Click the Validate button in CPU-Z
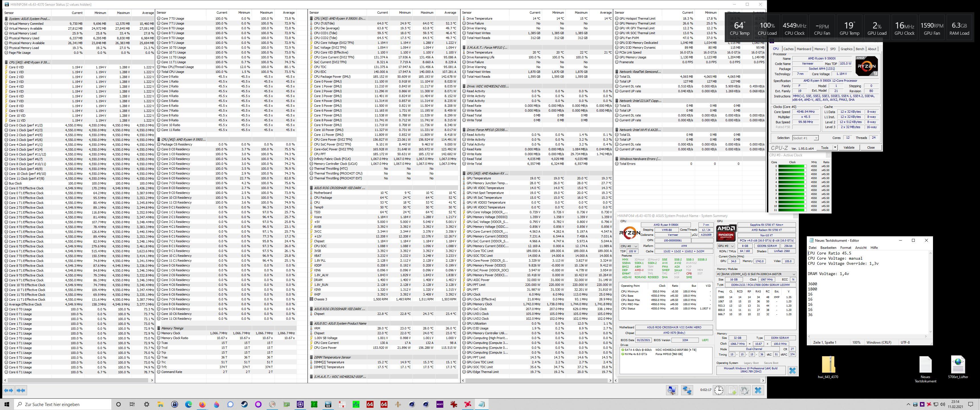 [849, 147]
